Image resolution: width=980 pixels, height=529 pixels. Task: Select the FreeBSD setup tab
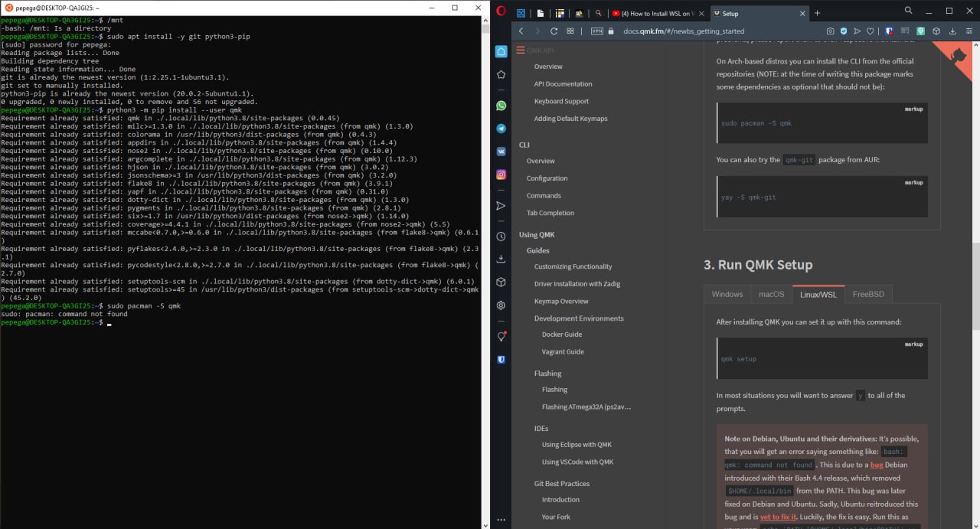click(868, 294)
